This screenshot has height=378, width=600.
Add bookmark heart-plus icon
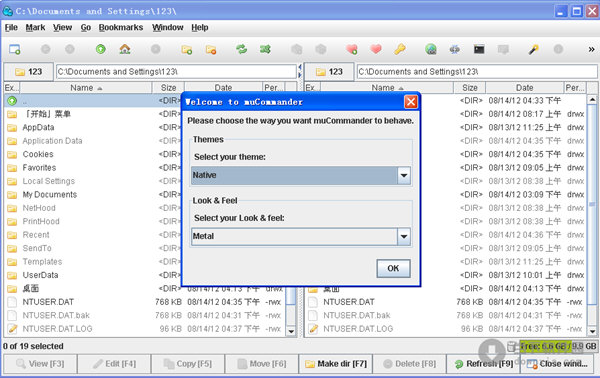[x=352, y=49]
